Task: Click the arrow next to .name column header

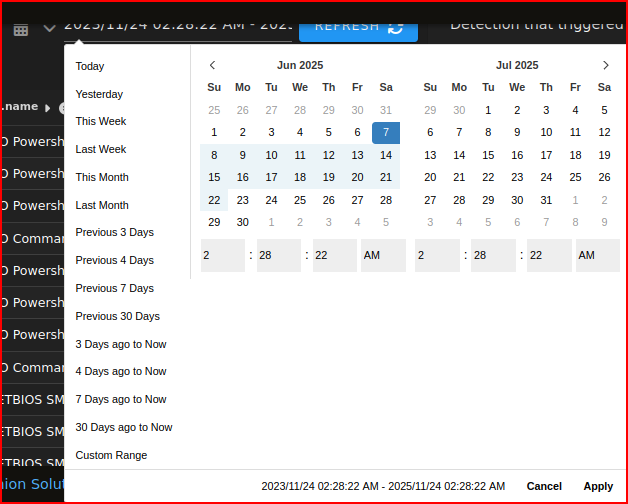Action: coord(47,107)
